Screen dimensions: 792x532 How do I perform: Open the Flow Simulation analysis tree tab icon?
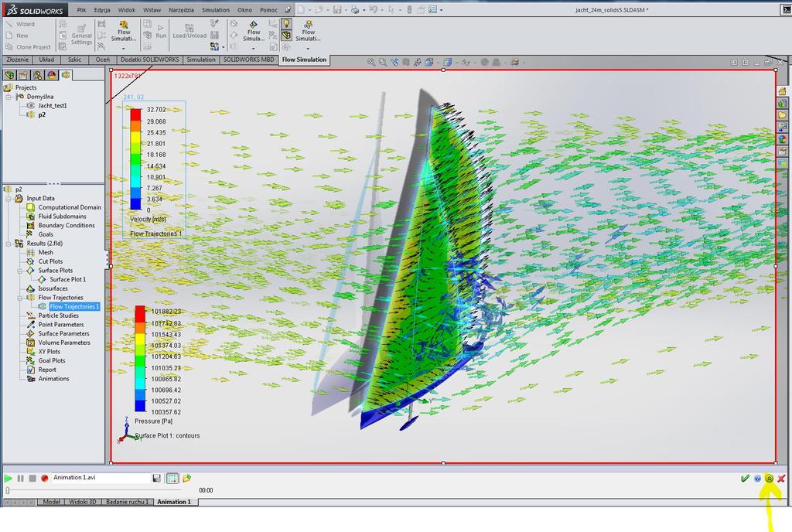pyautogui.click(x=66, y=75)
